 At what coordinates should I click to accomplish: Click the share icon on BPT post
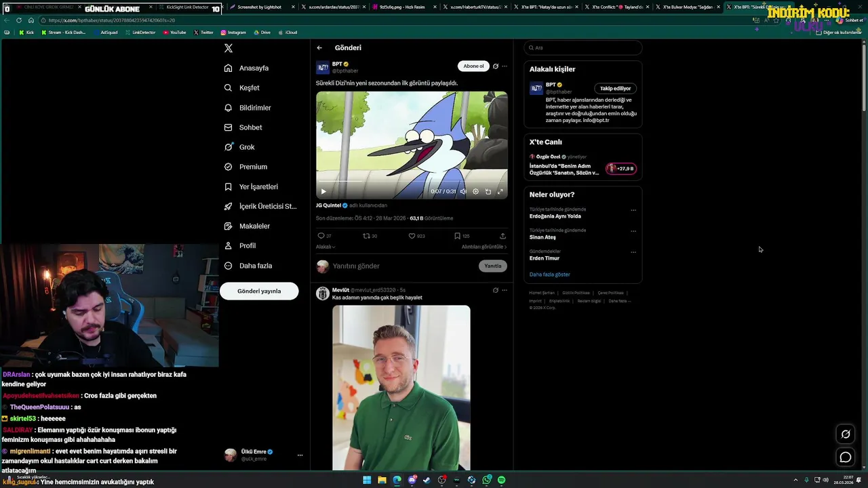click(x=502, y=236)
